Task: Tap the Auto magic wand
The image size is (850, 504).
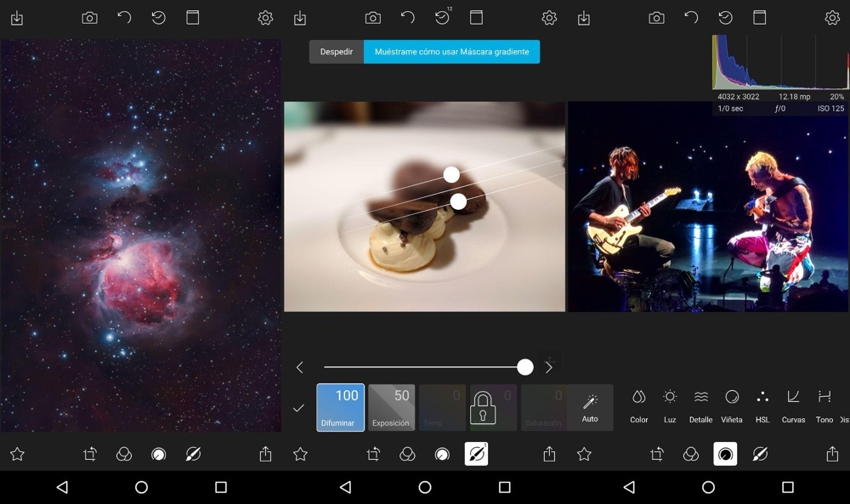Action: tap(590, 407)
